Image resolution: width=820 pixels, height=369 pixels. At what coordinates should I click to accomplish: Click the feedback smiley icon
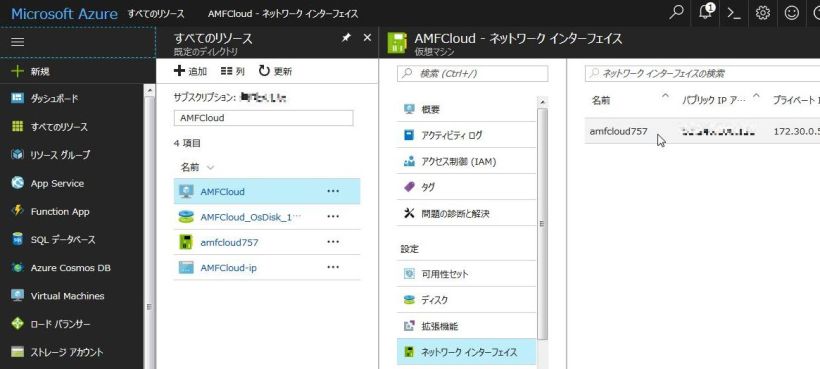pos(792,13)
